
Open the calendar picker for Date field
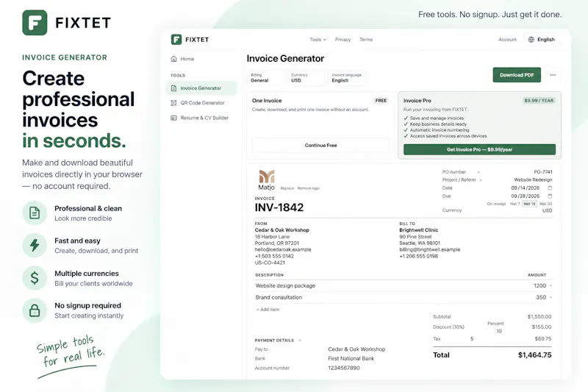(550, 188)
